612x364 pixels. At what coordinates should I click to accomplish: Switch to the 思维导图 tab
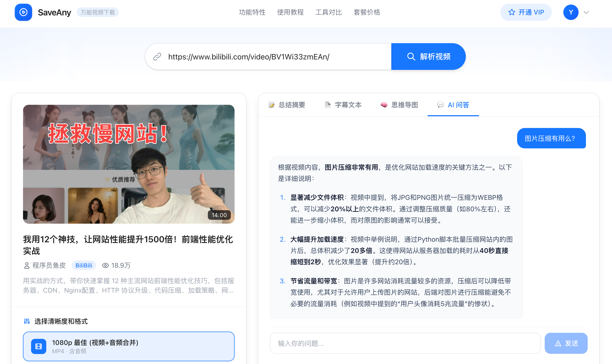(399, 105)
